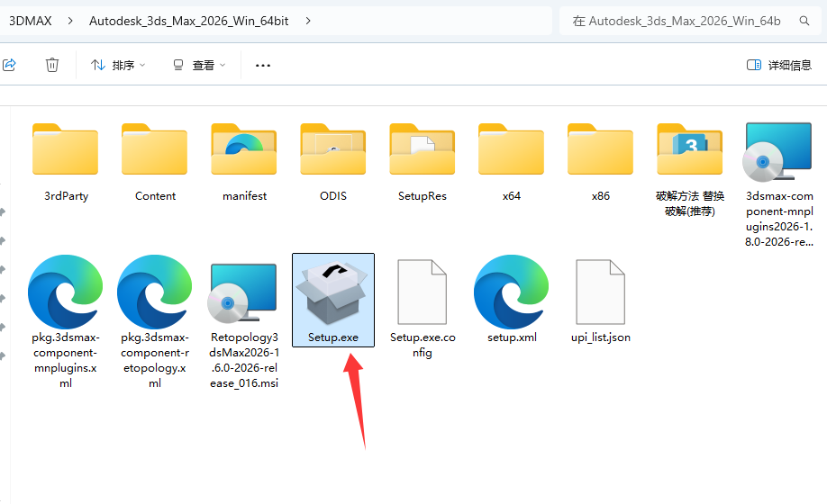Go to 3DMAX breadcrumb folder
The height and width of the screenshot is (504, 827).
click(31, 21)
